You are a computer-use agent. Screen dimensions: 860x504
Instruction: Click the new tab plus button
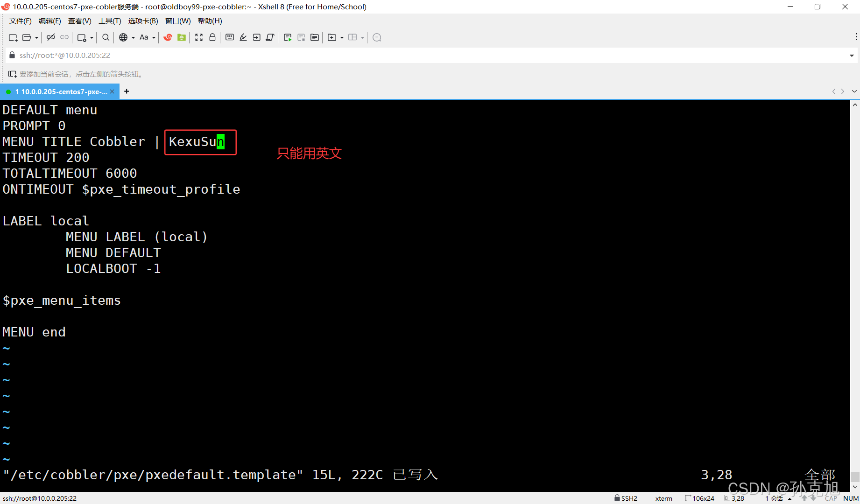[126, 91]
